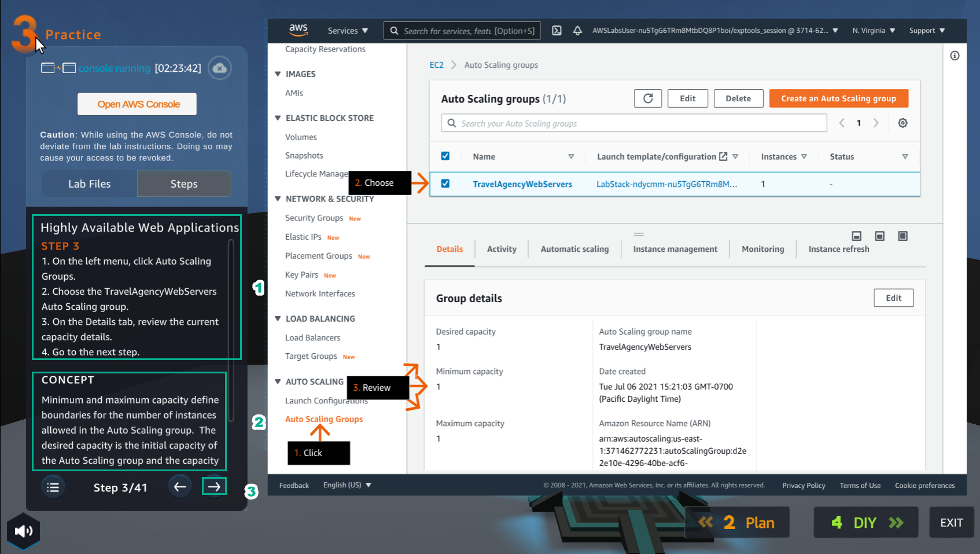
Task: Maximize the details pane view
Action: click(902, 236)
